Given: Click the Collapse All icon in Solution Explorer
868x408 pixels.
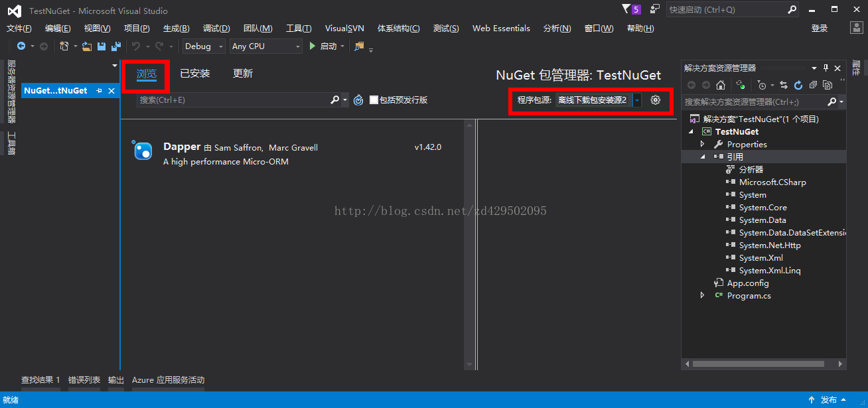Looking at the screenshot, I should tap(813, 85).
